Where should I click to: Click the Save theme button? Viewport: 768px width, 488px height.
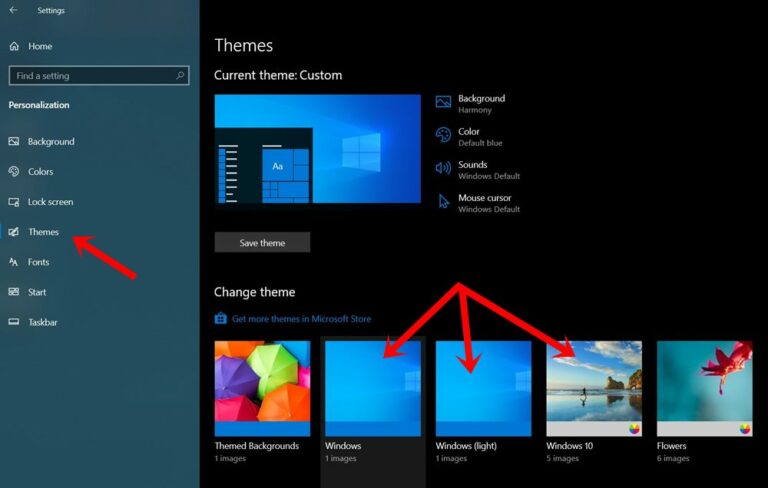click(262, 243)
